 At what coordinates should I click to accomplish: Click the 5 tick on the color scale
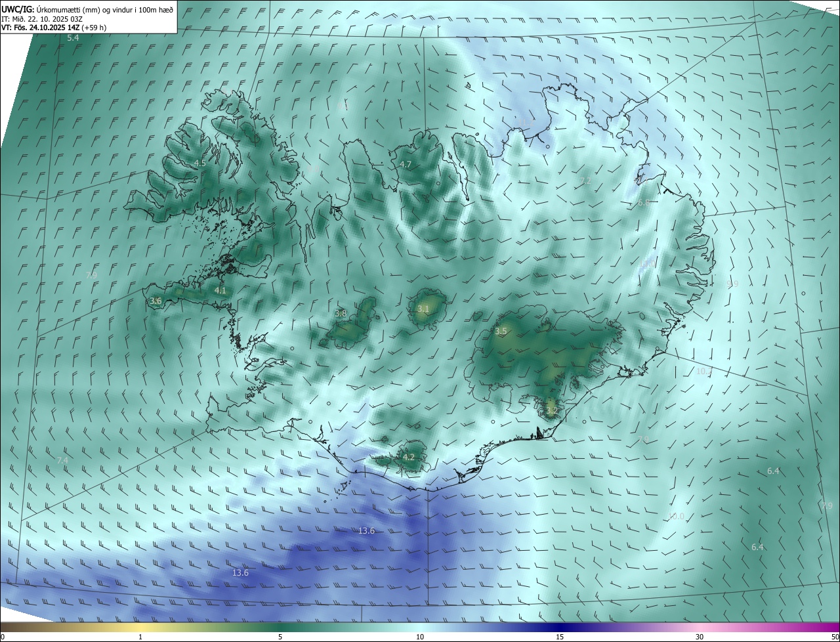pyautogui.click(x=280, y=637)
